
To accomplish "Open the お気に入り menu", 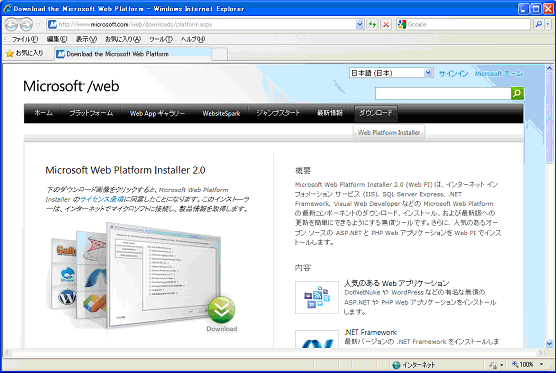I will 123,39.
